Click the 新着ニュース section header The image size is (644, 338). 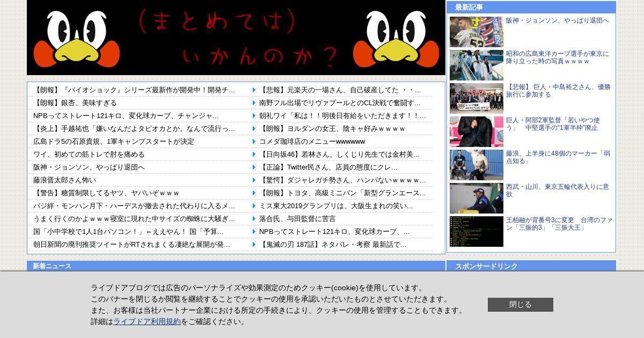click(236, 266)
